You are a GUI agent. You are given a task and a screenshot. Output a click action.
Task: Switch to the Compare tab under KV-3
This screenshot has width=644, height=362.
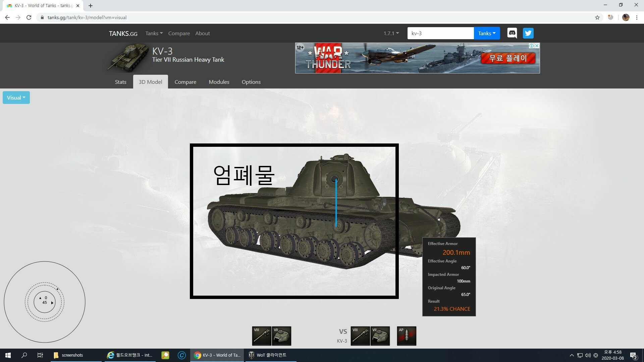[185, 82]
